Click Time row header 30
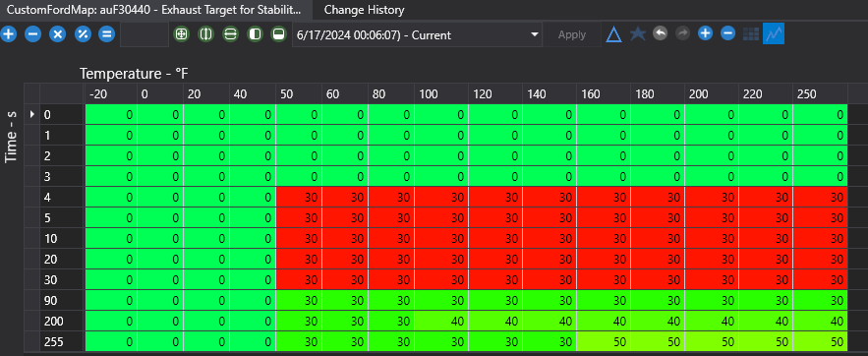 pos(62,280)
